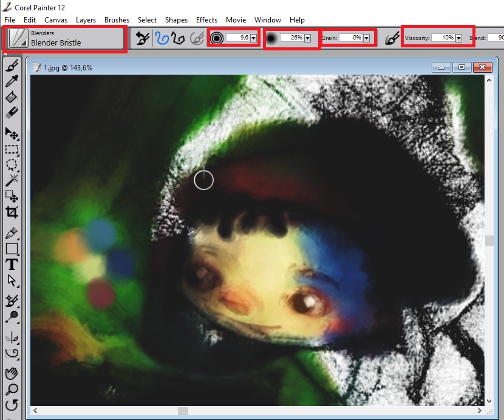
Task: Select the Pen tool
Action: [12, 233]
